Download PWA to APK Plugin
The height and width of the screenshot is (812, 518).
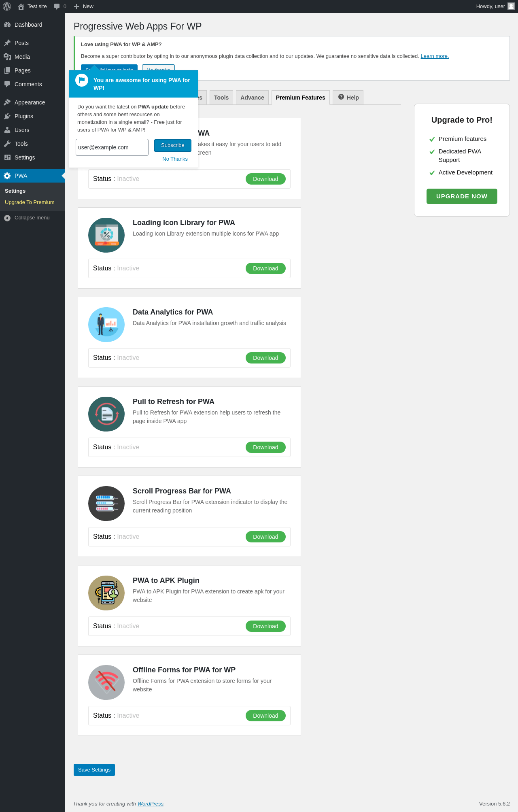tap(265, 626)
